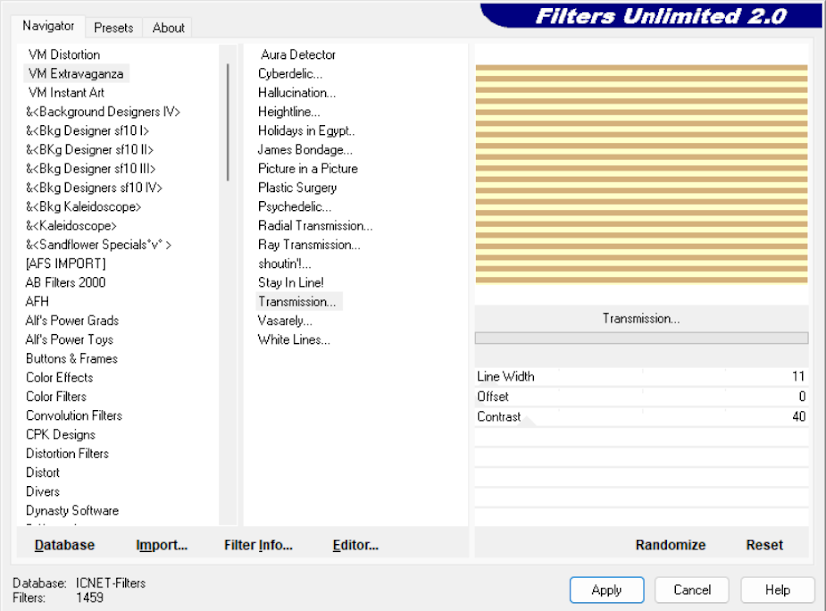This screenshot has height=611, width=826.
Task: Select Convolution Filters category
Action: (74, 415)
